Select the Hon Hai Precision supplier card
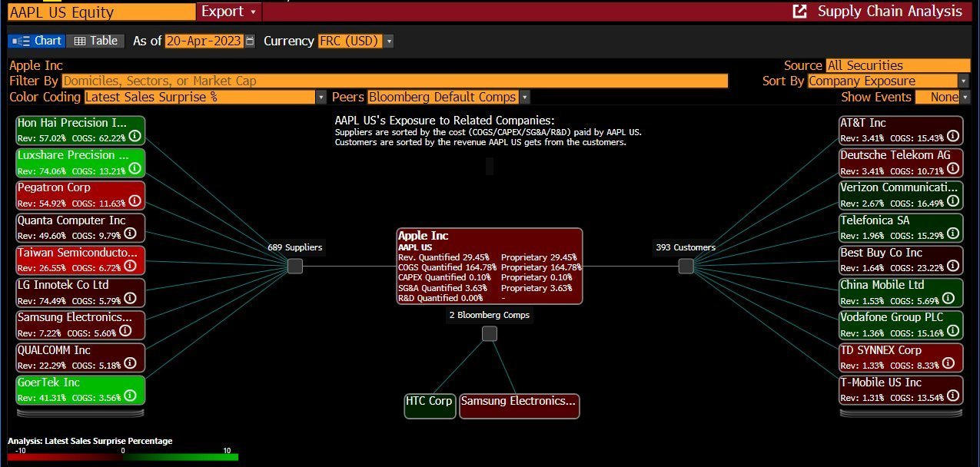This screenshot has height=467, width=980. (80, 130)
